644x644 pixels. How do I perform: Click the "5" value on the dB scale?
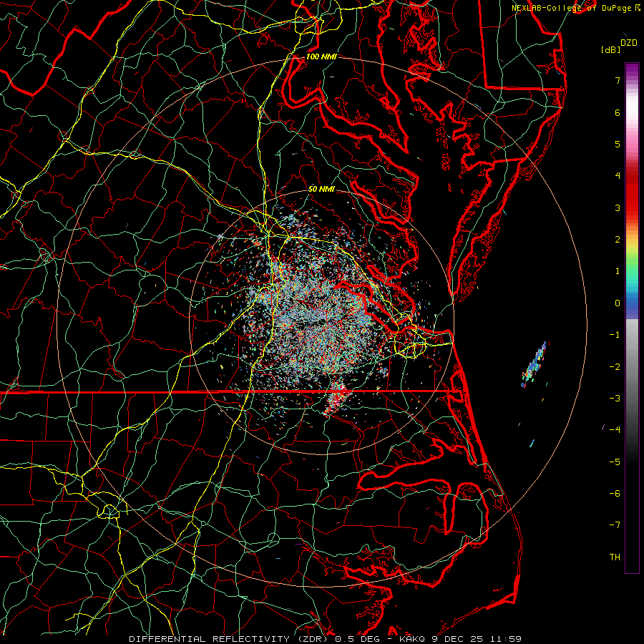pos(618,144)
